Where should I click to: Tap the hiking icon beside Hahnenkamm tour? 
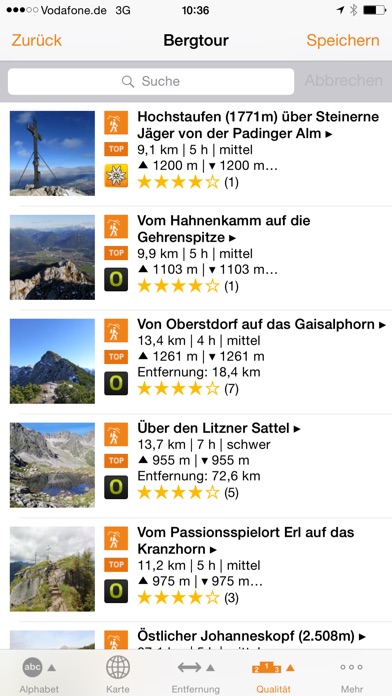(116, 226)
